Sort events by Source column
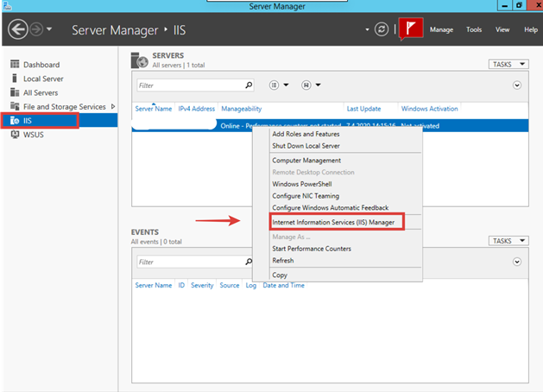Viewport: 543px width, 392px height. 230,285
